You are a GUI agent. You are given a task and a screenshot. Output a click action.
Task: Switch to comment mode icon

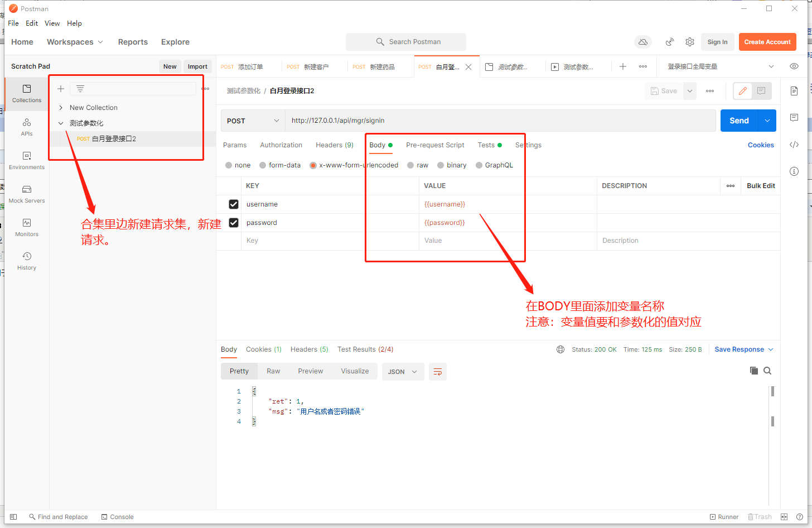pyautogui.click(x=761, y=91)
